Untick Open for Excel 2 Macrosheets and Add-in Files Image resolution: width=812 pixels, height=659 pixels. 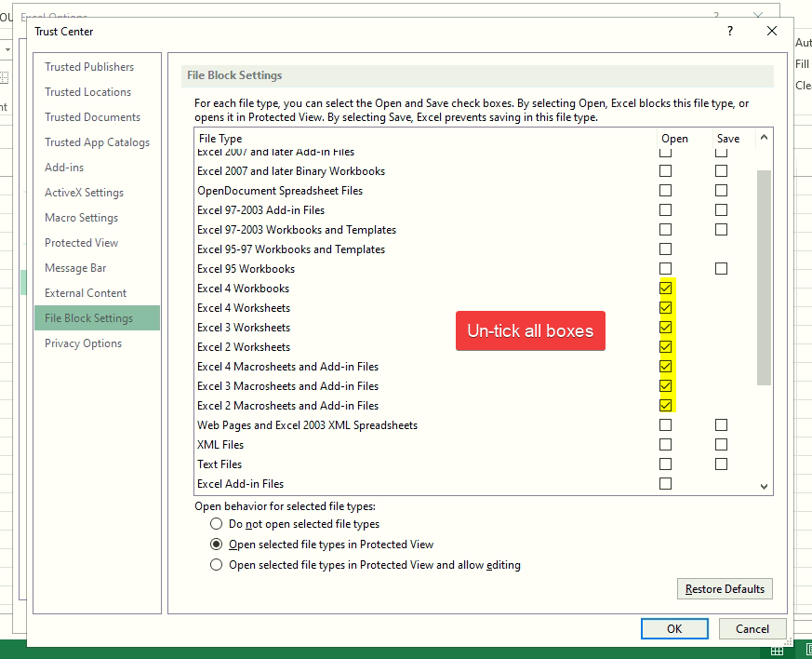665,405
